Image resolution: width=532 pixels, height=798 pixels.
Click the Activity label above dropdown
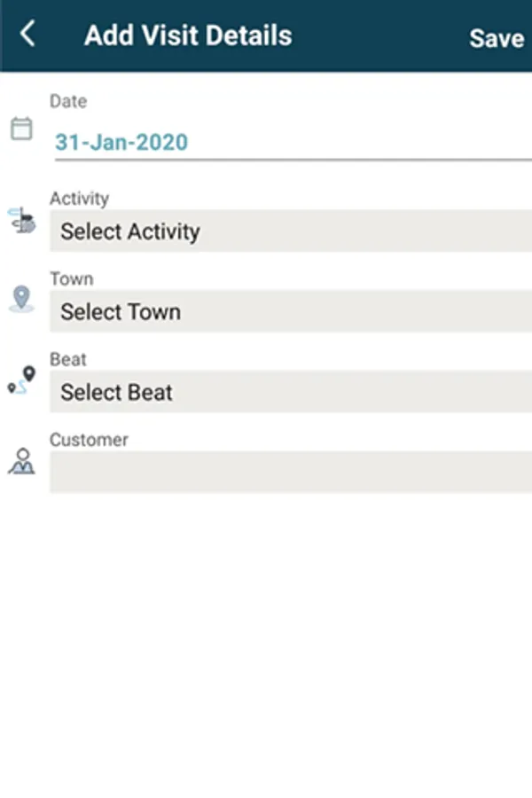79,199
